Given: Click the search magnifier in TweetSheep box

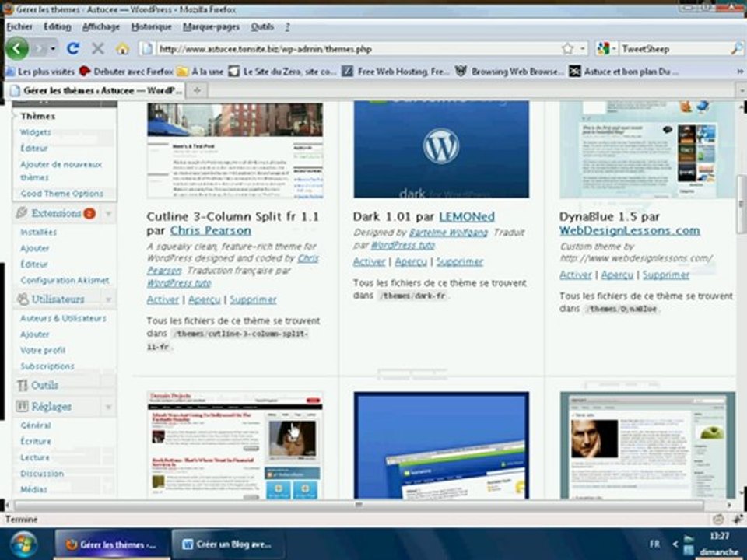Looking at the screenshot, I should pos(736,48).
